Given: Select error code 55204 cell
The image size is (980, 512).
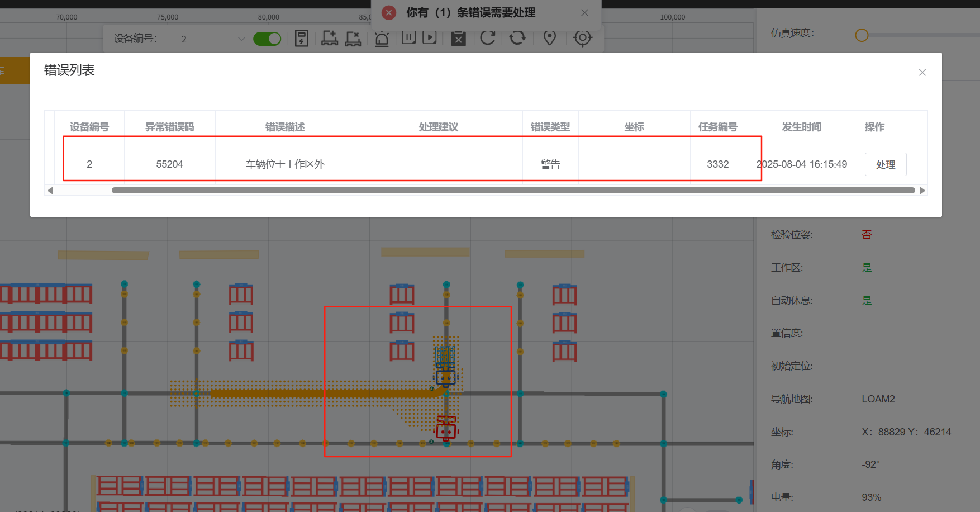Looking at the screenshot, I should point(169,164).
